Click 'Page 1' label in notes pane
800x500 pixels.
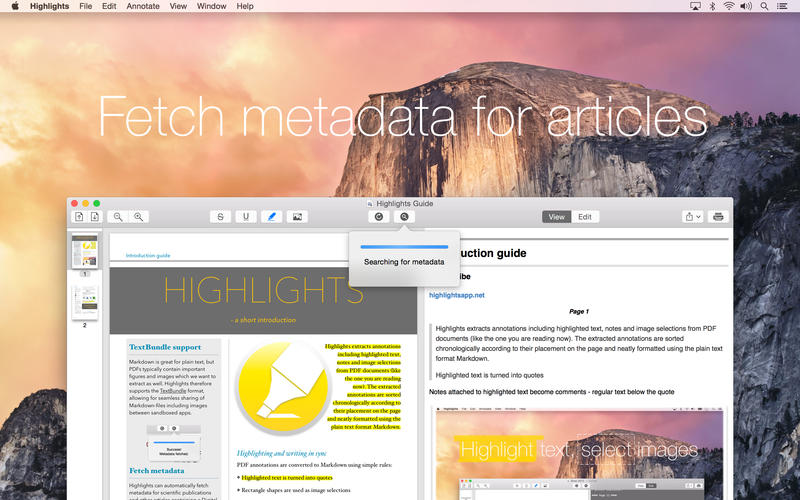[x=579, y=311]
